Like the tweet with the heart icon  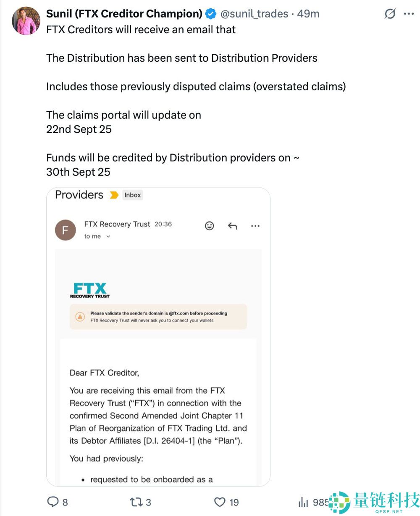[220, 502]
